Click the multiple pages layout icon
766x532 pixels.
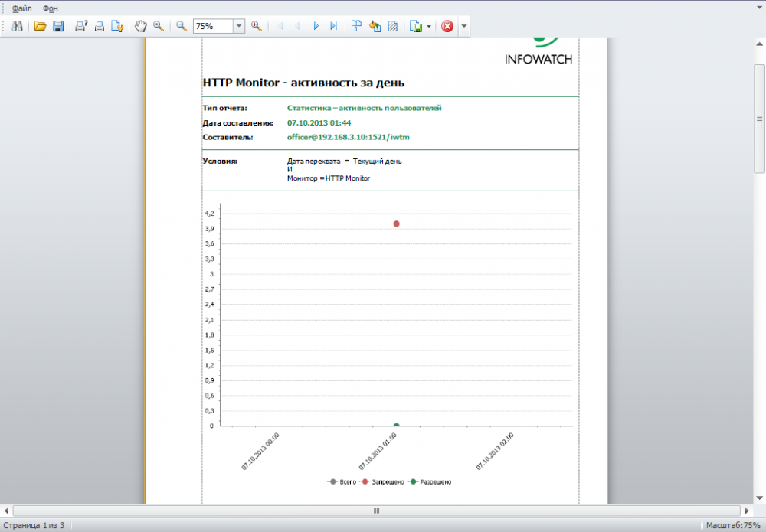[357, 26]
